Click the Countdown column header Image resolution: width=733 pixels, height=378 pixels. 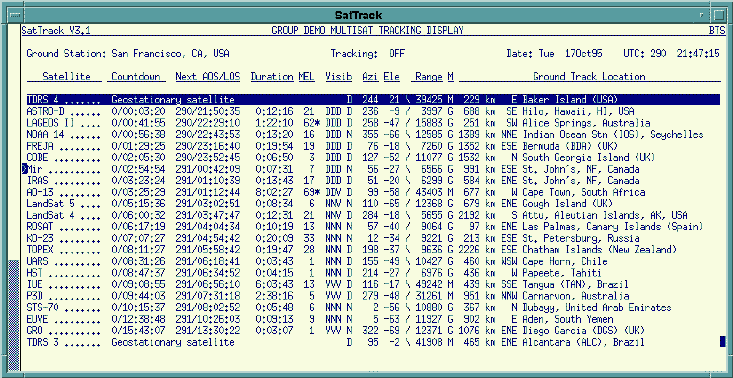point(136,76)
